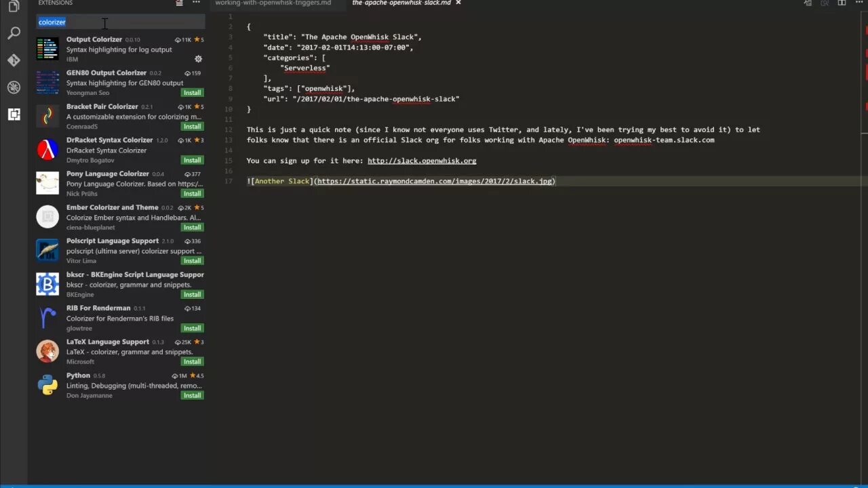Click the "title" line in the editor
This screenshot has width=868, height=488.
tap(342, 37)
